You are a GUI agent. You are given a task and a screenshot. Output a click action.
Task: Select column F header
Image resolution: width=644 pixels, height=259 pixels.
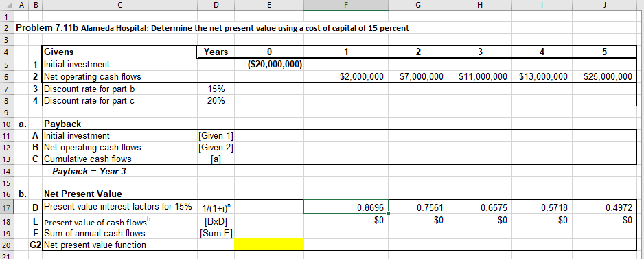(x=345, y=5)
